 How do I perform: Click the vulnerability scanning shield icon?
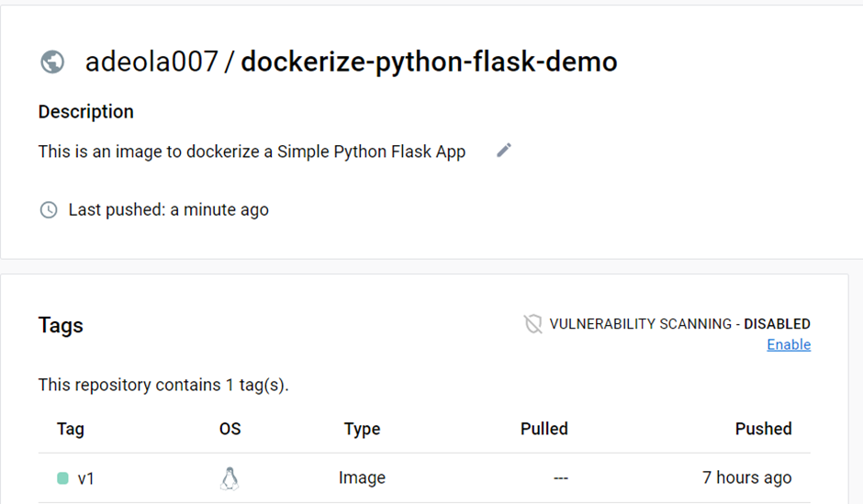(x=532, y=323)
